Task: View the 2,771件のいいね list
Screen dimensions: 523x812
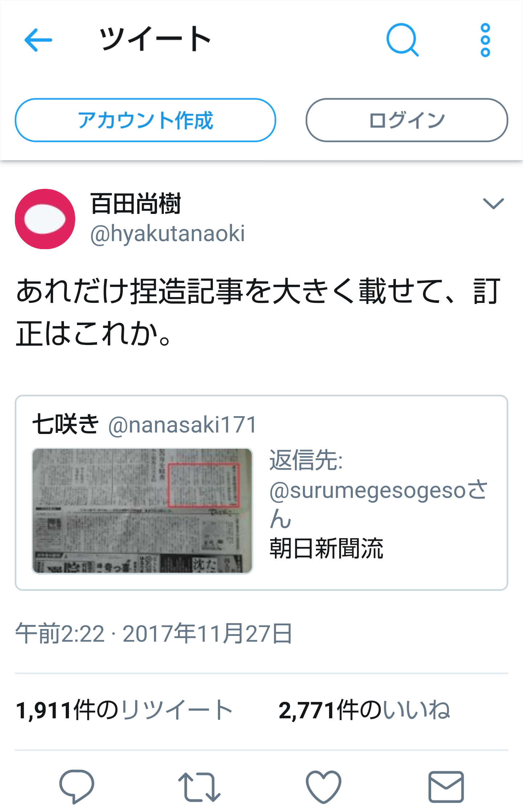Action: click(364, 710)
